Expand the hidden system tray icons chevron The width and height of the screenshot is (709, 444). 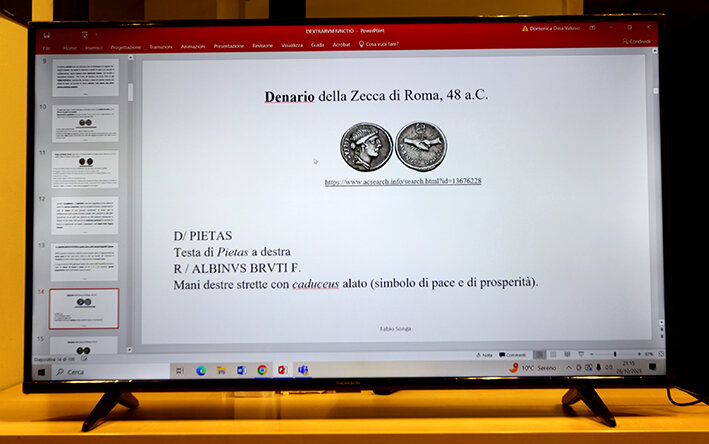click(x=569, y=368)
